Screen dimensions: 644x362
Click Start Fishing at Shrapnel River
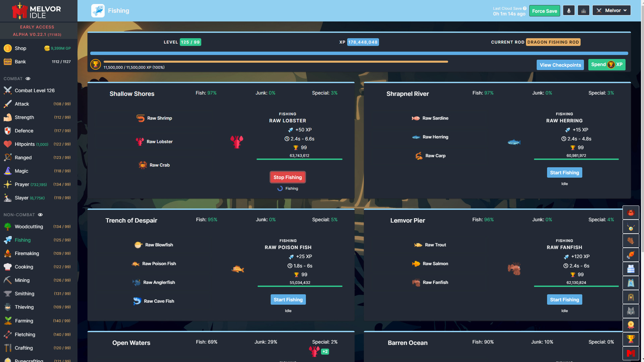click(x=565, y=172)
